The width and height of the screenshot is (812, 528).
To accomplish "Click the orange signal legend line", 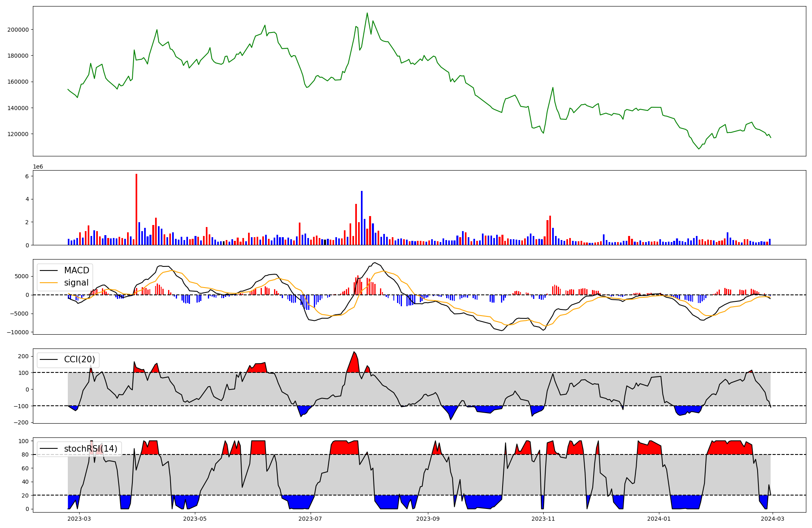I will coord(49,283).
